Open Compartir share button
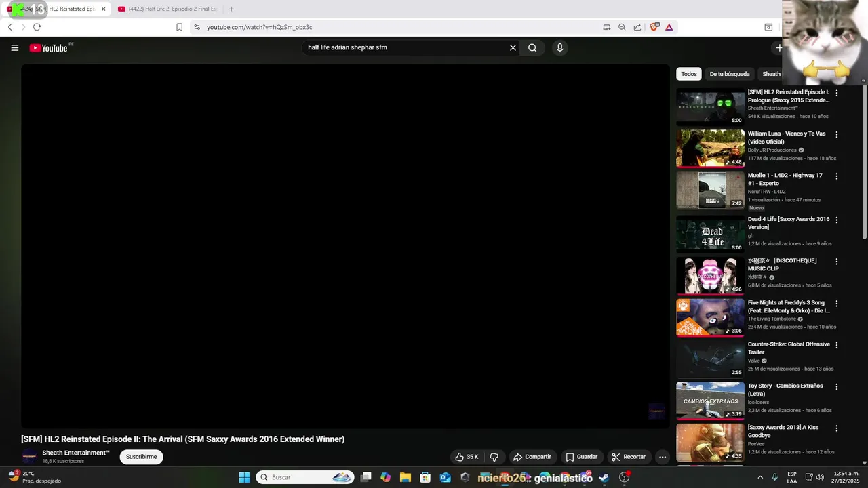The image size is (868, 488). click(532, 457)
